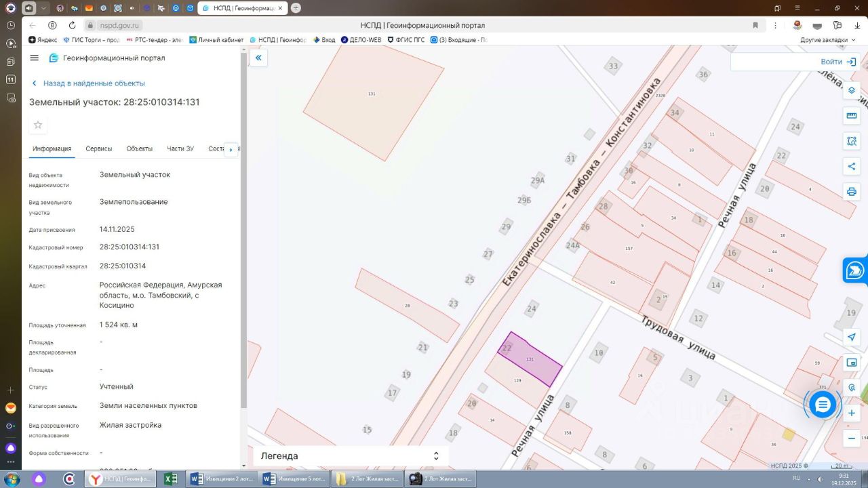Open ГИС Торги bookmark

(90, 40)
